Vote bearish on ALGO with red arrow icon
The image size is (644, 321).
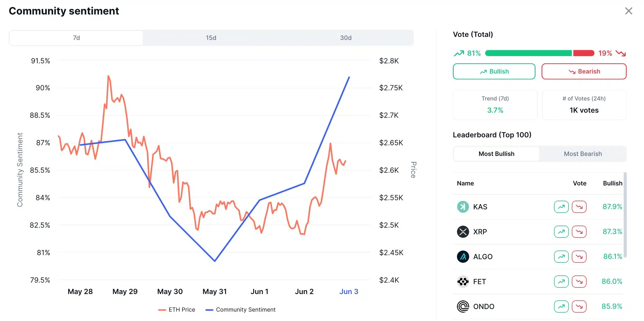[579, 257]
